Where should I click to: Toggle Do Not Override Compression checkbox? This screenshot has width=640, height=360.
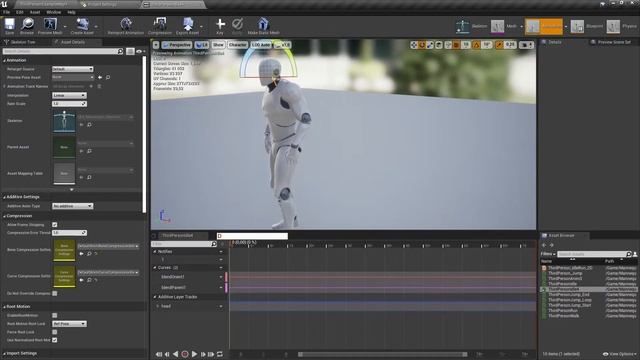55,293
